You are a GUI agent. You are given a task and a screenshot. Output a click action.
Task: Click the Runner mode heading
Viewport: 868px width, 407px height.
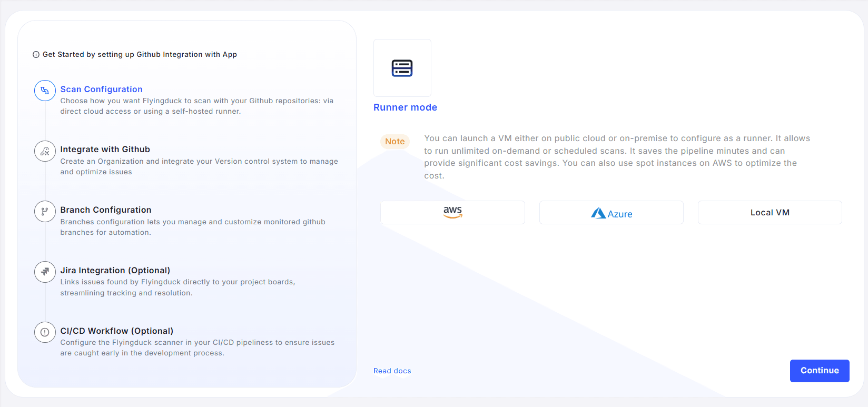click(x=405, y=107)
